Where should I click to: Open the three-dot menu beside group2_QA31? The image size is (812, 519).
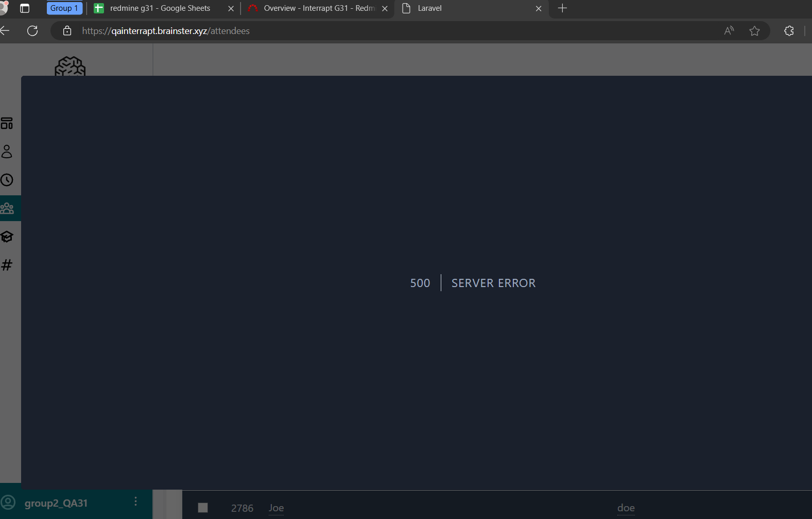tap(135, 501)
